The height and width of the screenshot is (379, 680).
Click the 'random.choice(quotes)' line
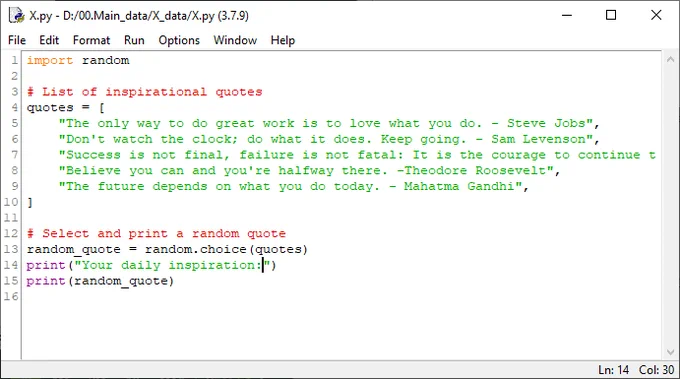pos(167,249)
